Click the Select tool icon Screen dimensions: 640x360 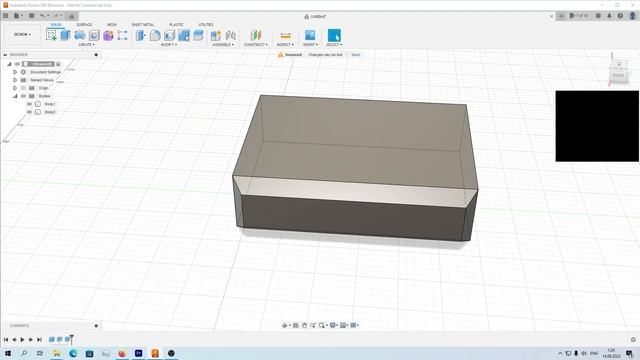tap(334, 35)
